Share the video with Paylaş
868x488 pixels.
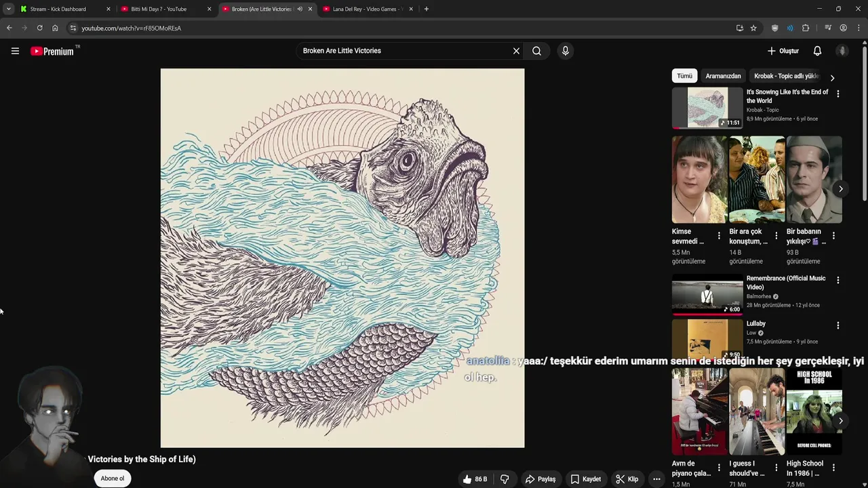(540, 479)
